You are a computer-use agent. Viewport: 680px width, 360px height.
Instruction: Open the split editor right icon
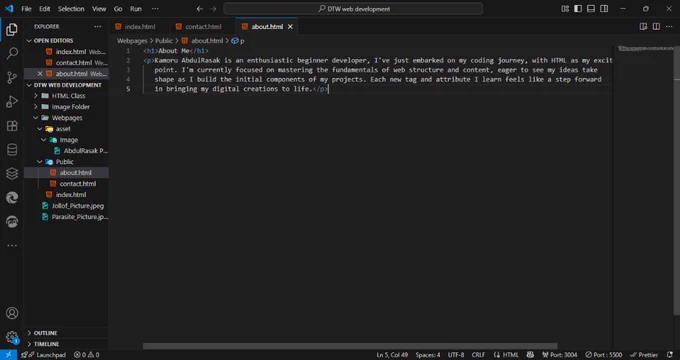click(x=656, y=26)
